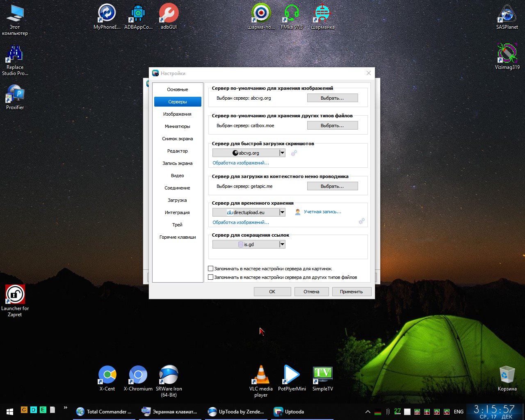525x420 pixels.
Task: Click Total Commander in the taskbar
Action: click(x=105, y=412)
